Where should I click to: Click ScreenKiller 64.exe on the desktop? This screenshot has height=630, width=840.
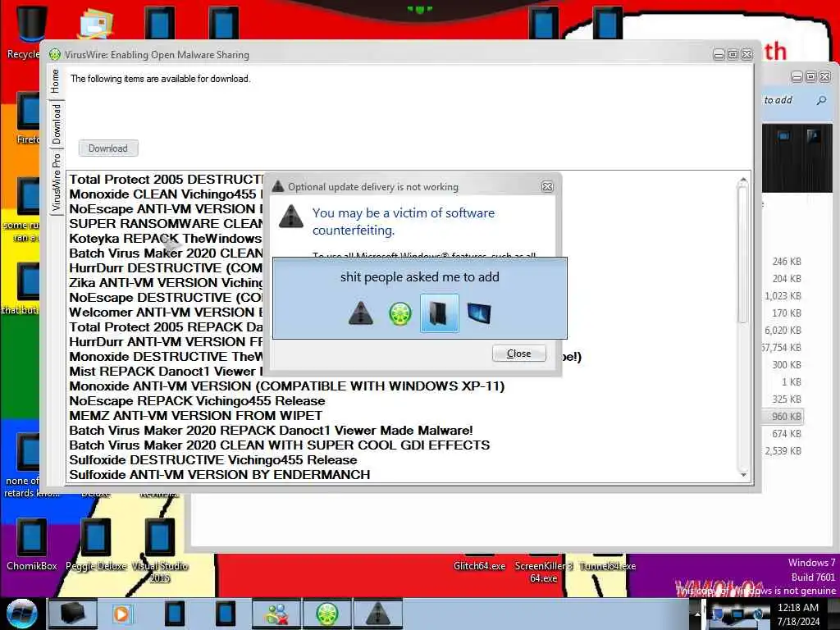tap(543, 572)
